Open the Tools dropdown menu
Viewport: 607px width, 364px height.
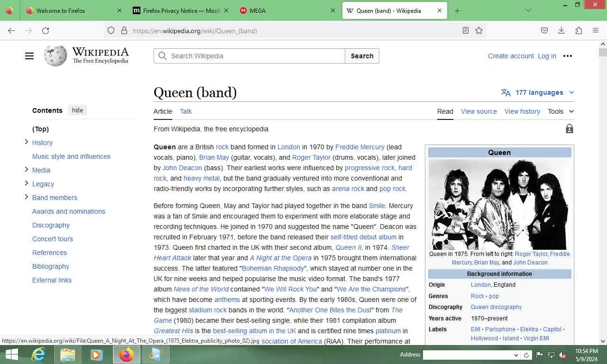(x=561, y=111)
